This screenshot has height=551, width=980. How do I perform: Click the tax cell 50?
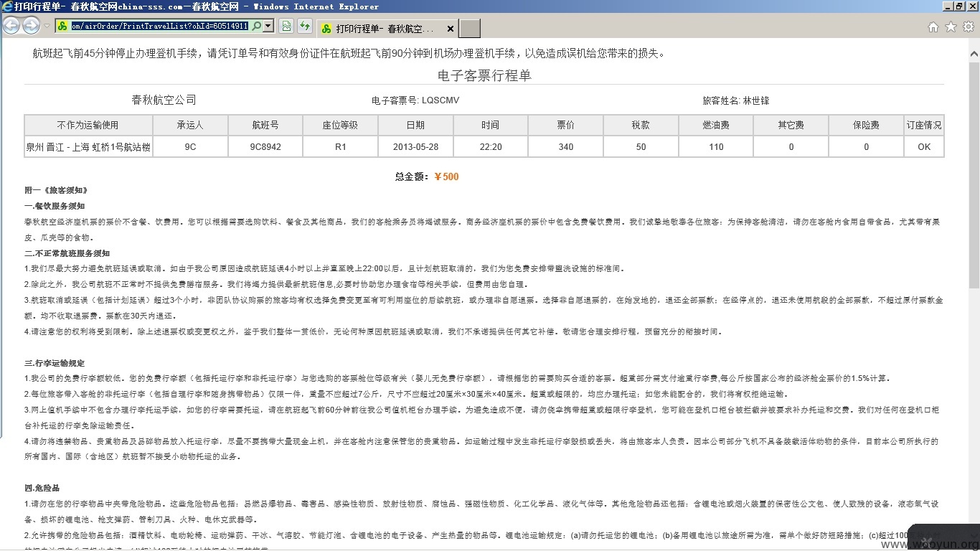coord(641,146)
